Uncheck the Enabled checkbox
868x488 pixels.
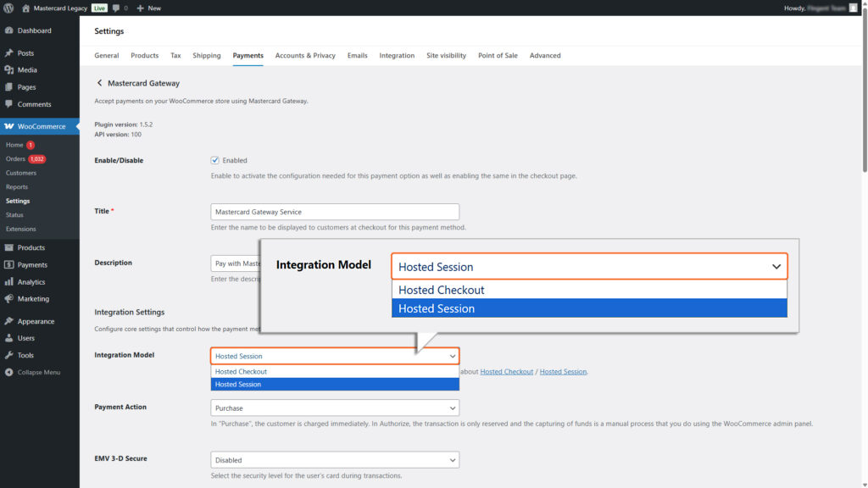coord(214,159)
